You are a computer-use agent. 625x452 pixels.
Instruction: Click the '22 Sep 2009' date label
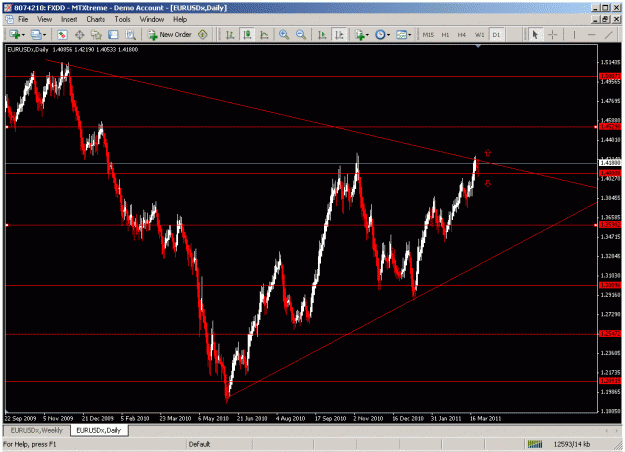click(21, 419)
